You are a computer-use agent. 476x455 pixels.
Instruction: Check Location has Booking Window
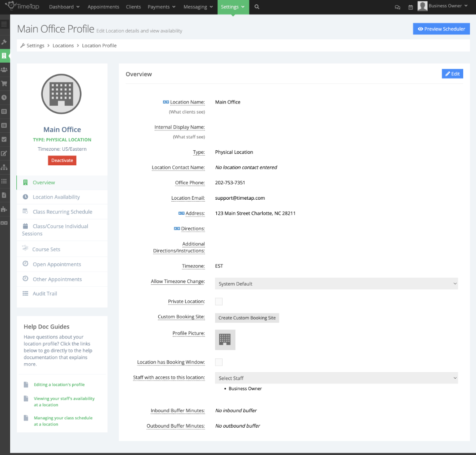[219, 362]
